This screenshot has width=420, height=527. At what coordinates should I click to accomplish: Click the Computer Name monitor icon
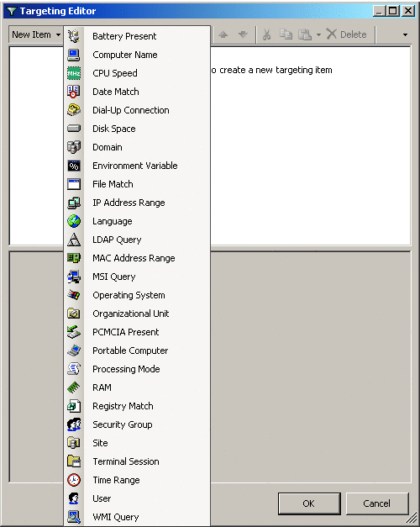coord(74,55)
